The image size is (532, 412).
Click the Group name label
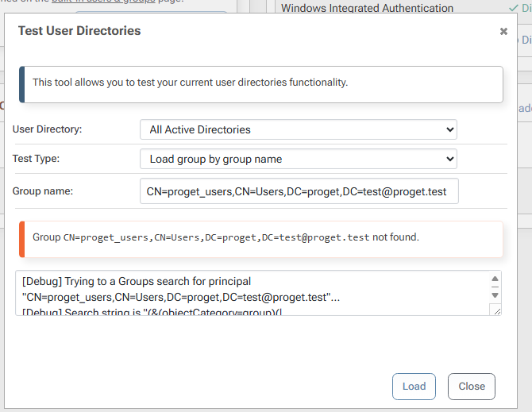pos(41,191)
